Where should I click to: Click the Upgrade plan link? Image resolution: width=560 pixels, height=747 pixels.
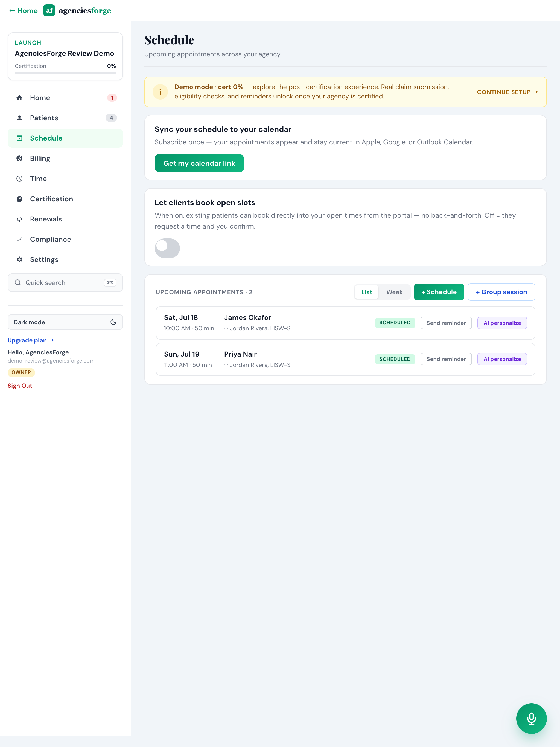(x=31, y=340)
